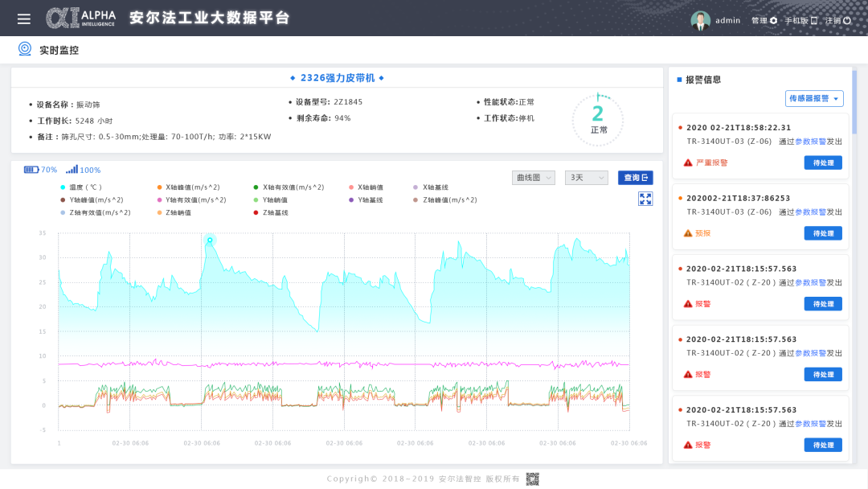Click the 注销 logout power icon
Screen dimensions: 868x489
[846, 21]
